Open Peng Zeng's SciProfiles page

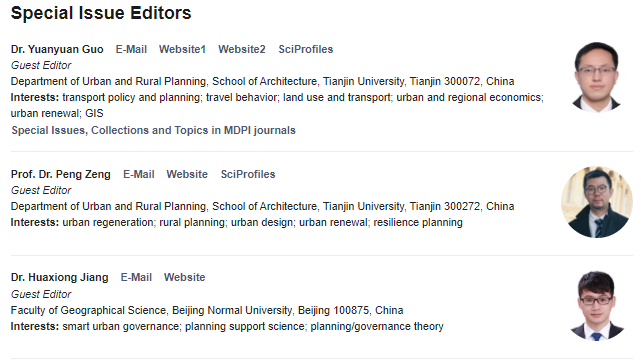click(x=248, y=174)
